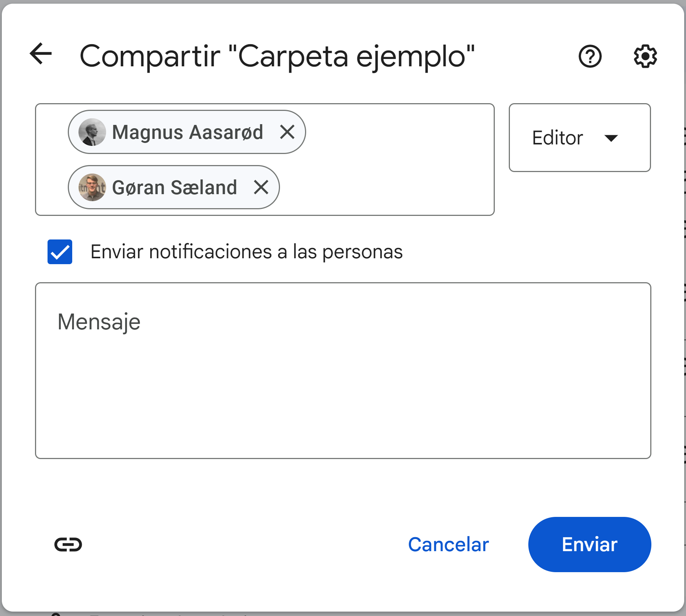
Task: Remove Gøran Sæland from the recipients
Action: pos(261,187)
